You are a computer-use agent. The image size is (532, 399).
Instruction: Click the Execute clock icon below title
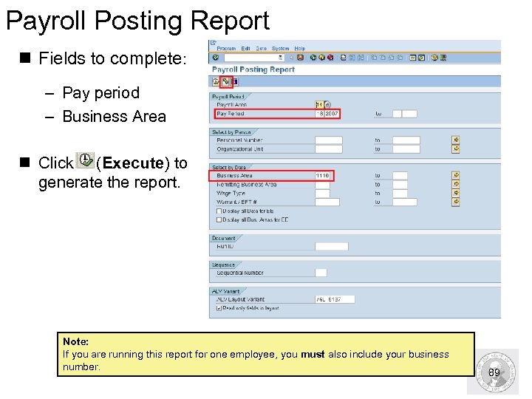pos(216,82)
